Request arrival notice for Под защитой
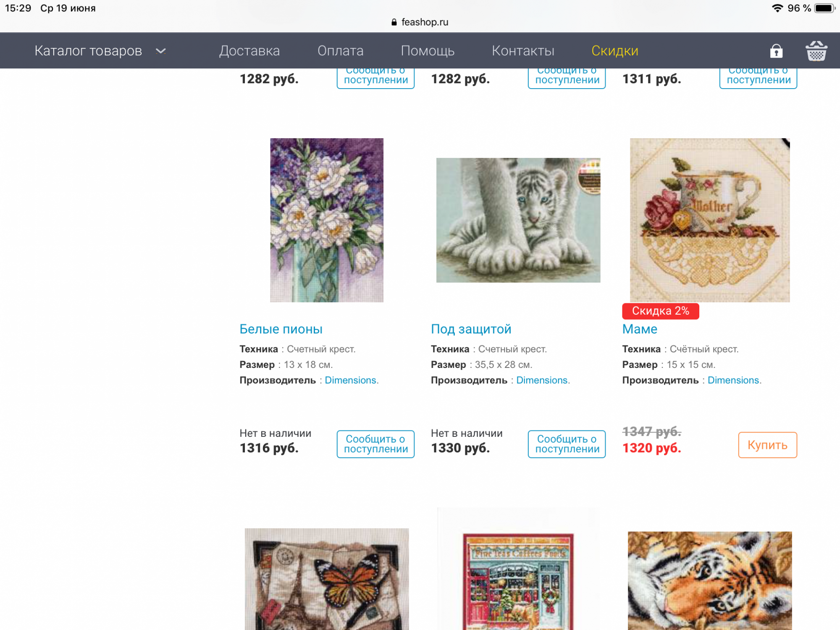Viewport: 840px width, 630px height. 567,444
